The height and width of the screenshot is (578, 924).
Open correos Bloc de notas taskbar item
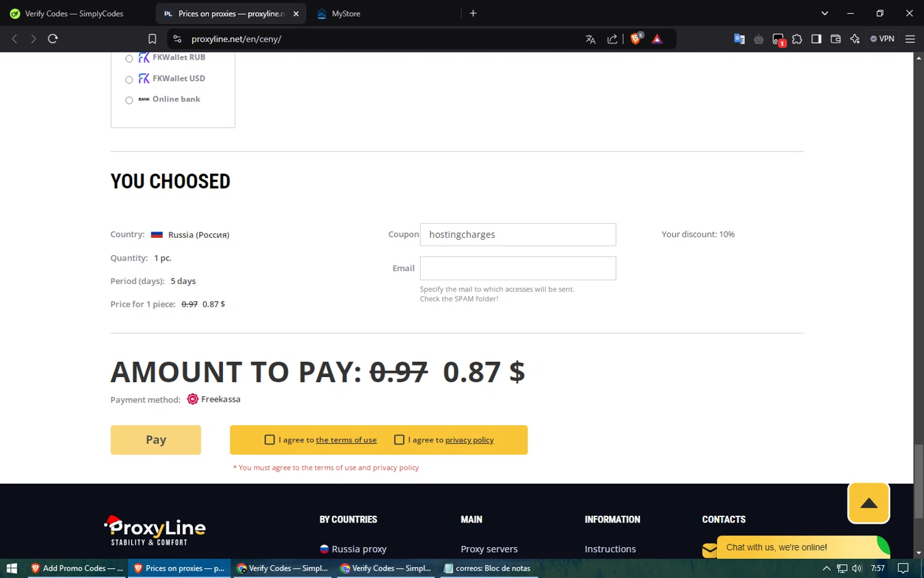488,568
